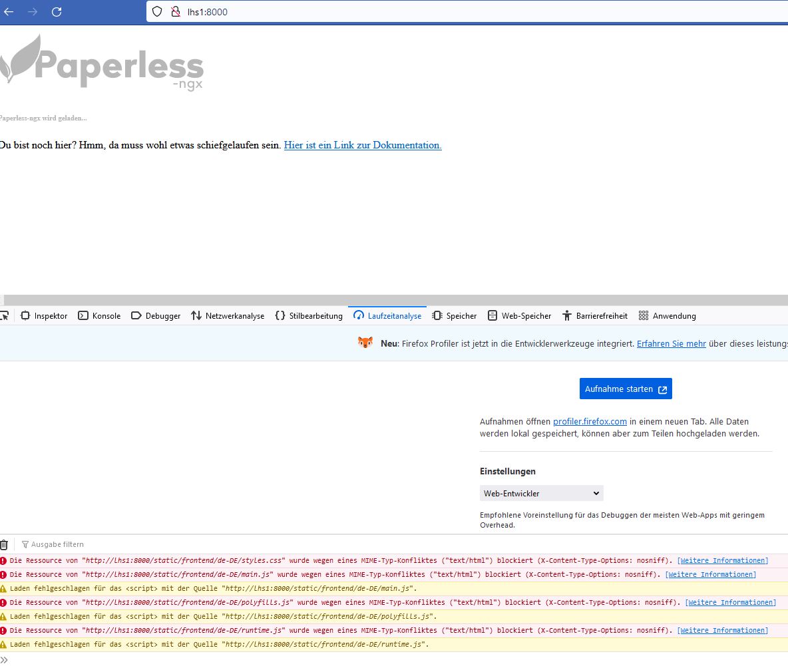Open the Konsole panel

pos(99,315)
